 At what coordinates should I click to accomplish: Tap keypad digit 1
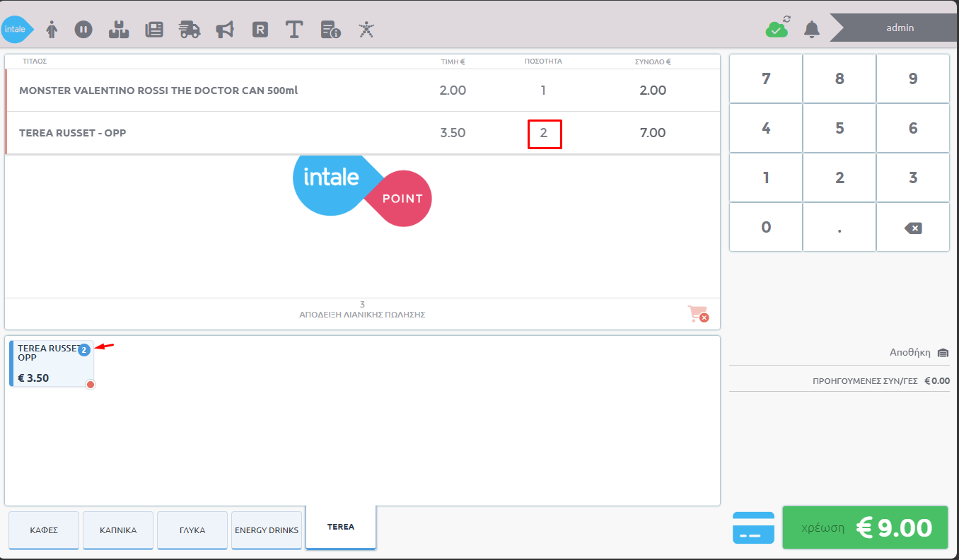pyautogui.click(x=766, y=178)
